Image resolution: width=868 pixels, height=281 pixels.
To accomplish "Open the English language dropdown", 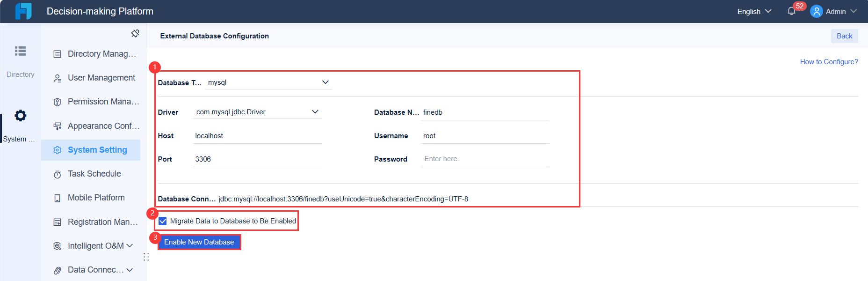I will tap(754, 11).
